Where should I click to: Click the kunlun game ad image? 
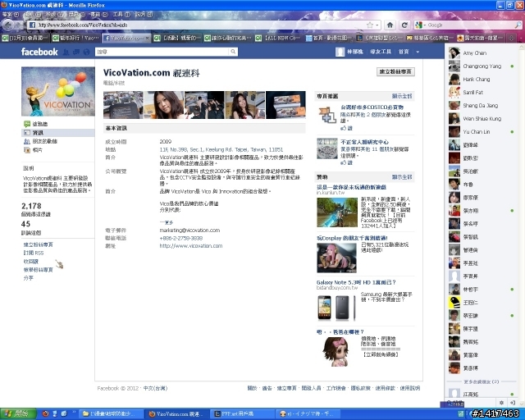pos(337,212)
